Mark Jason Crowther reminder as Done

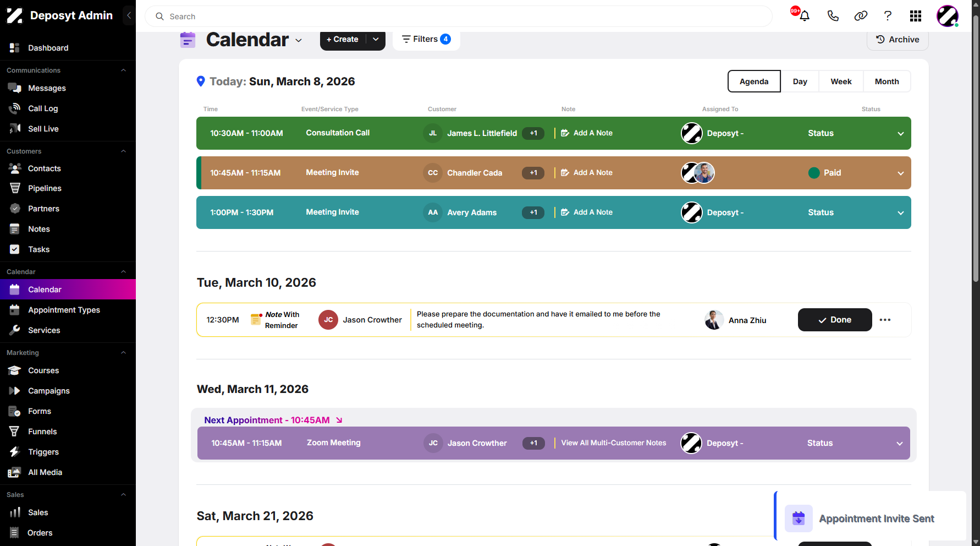click(835, 320)
